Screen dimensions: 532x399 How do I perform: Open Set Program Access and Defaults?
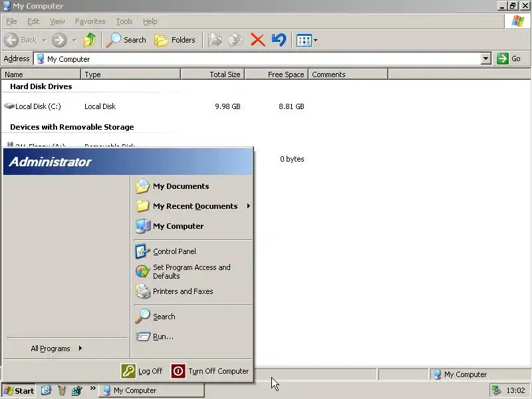pyautogui.click(x=184, y=271)
